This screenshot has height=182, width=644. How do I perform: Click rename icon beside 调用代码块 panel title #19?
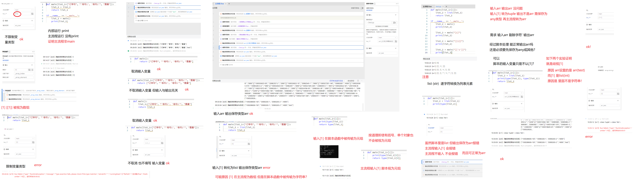click(375, 4)
